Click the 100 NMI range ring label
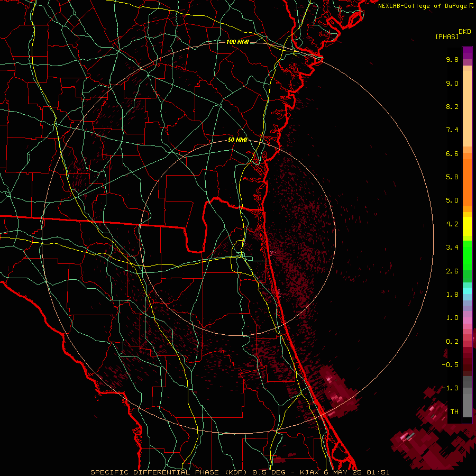Image resolution: width=476 pixels, height=476 pixels. 237,42
